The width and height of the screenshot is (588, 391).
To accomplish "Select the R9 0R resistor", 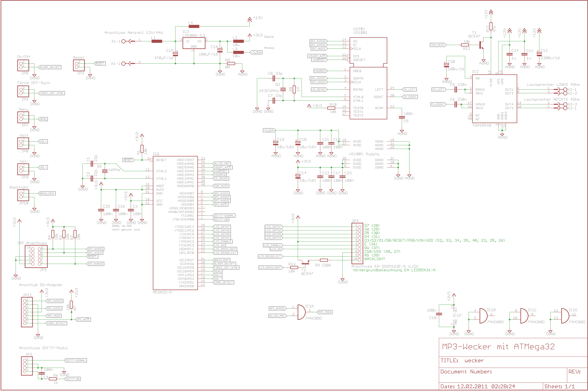I will pyautogui.click(x=231, y=63).
